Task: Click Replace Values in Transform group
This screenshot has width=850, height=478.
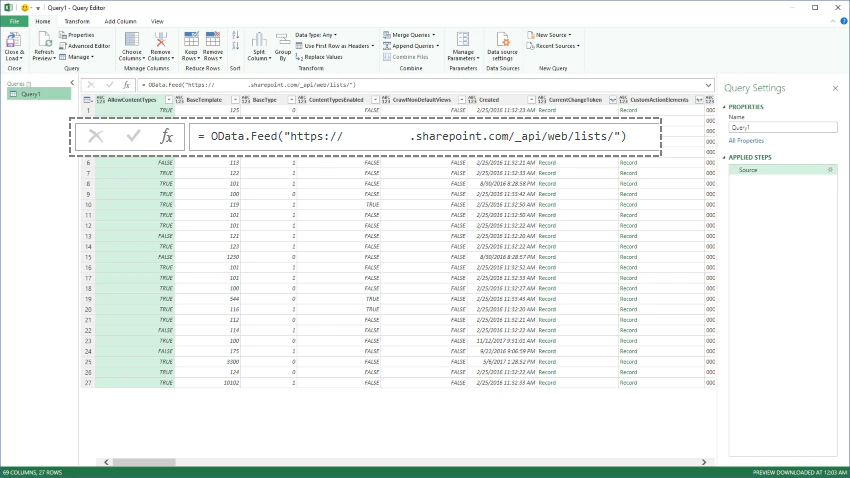Action: point(319,57)
